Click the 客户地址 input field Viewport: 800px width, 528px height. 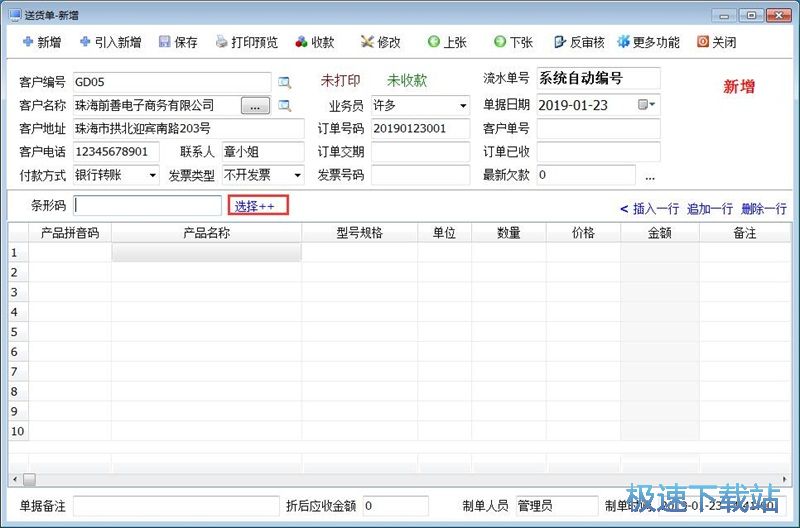[x=188, y=129]
